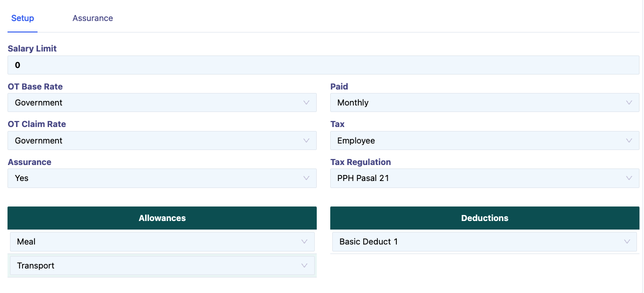Click the chevron arrow in the Paid field
Image resolution: width=644 pixels, height=293 pixels.
(x=629, y=102)
